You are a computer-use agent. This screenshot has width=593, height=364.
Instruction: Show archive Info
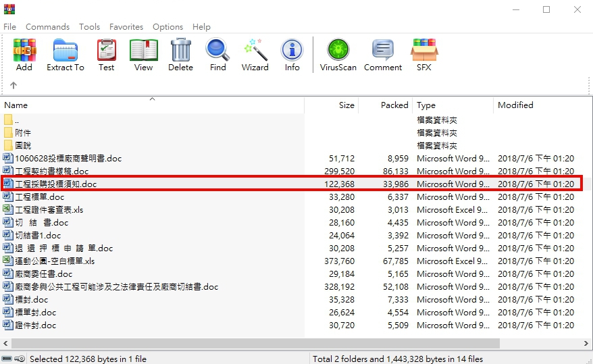[292, 50]
